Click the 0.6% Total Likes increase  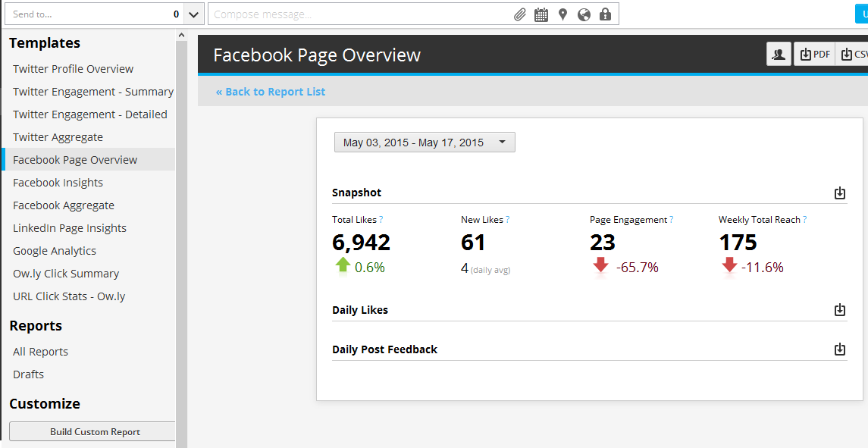pos(370,268)
